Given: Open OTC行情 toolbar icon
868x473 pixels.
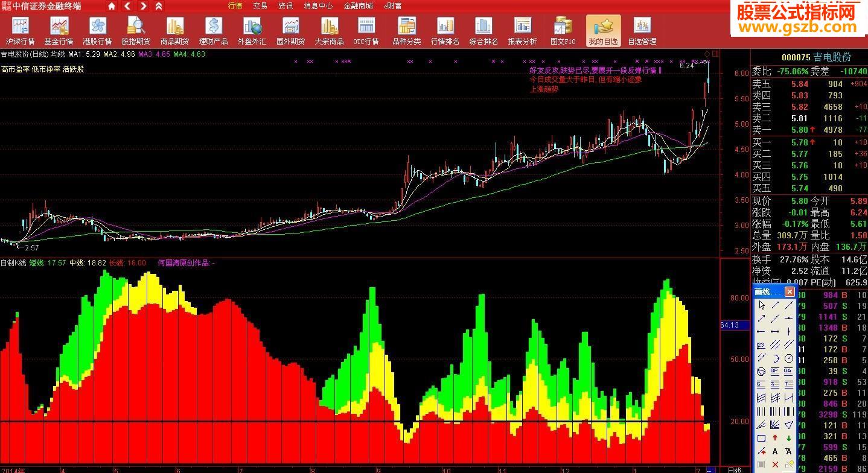Looking at the screenshot, I should pyautogui.click(x=366, y=31).
